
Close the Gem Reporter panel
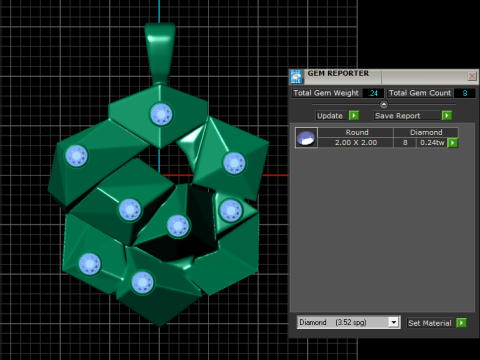pyautogui.click(x=472, y=76)
